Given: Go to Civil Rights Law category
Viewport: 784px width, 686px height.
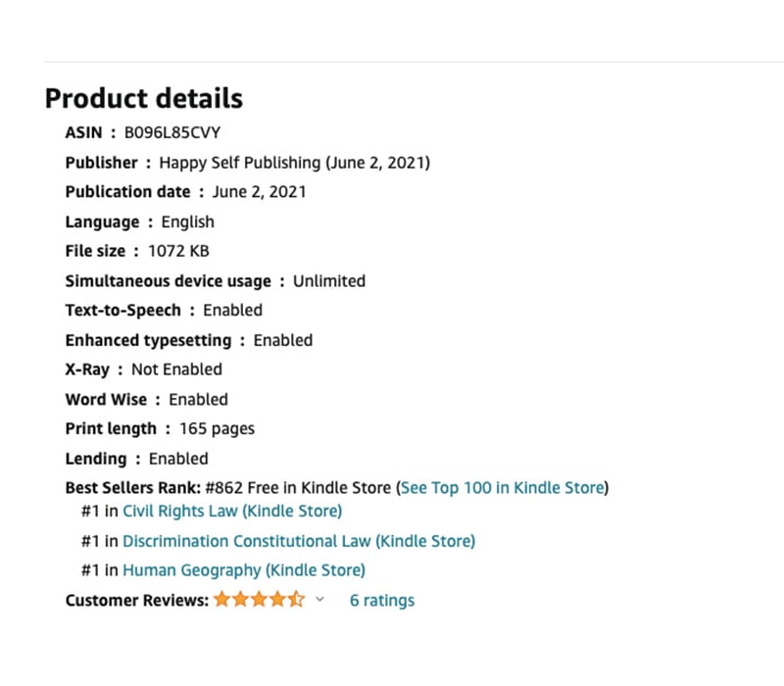Looking at the screenshot, I should pos(231,511).
